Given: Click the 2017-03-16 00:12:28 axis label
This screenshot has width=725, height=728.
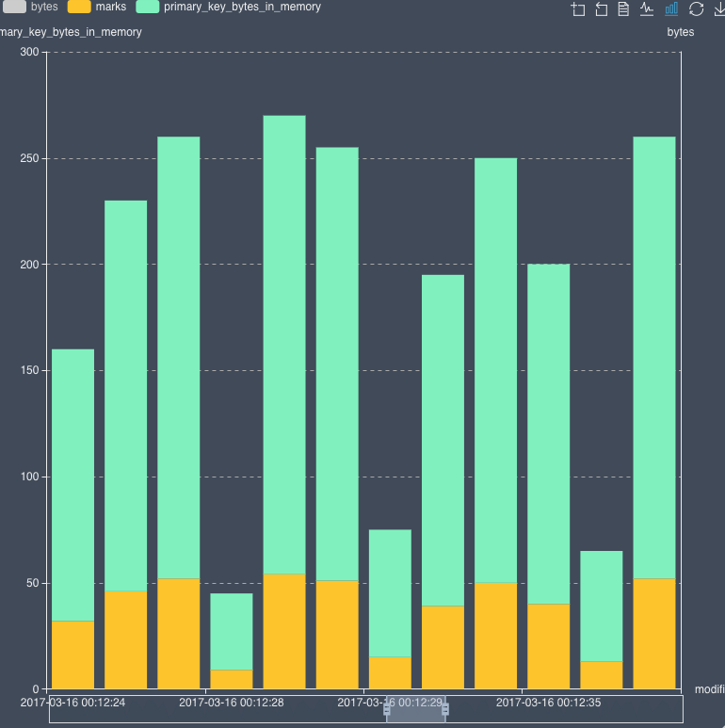Looking at the screenshot, I should [x=232, y=702].
